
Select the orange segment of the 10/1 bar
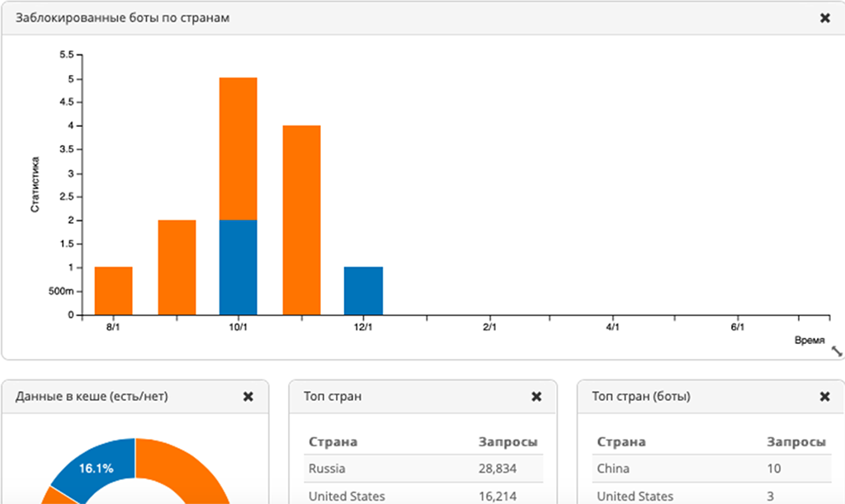coord(238,148)
